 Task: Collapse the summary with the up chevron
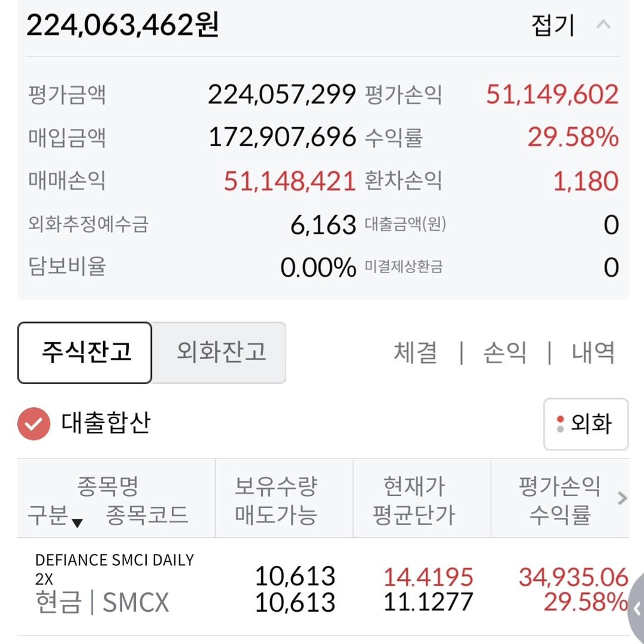coord(603,25)
